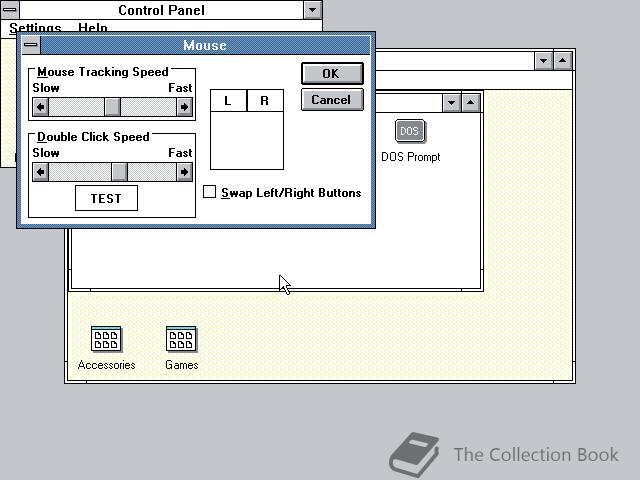
Task: Click the R mouse button indicator
Action: click(265, 100)
